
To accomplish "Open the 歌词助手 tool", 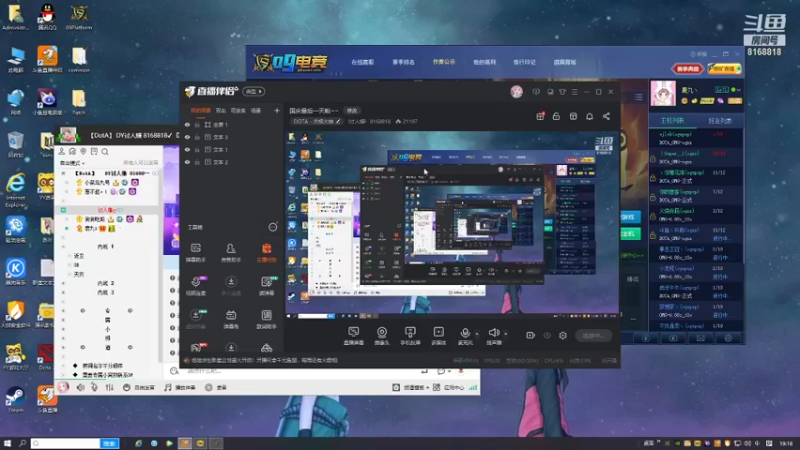I will pyautogui.click(x=266, y=319).
